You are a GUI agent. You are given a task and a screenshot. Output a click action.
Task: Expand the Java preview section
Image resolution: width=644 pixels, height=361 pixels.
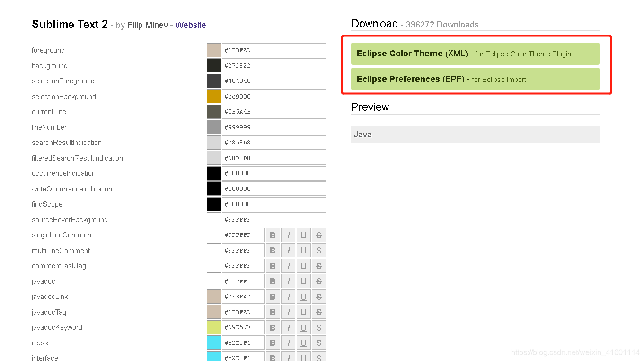(475, 135)
